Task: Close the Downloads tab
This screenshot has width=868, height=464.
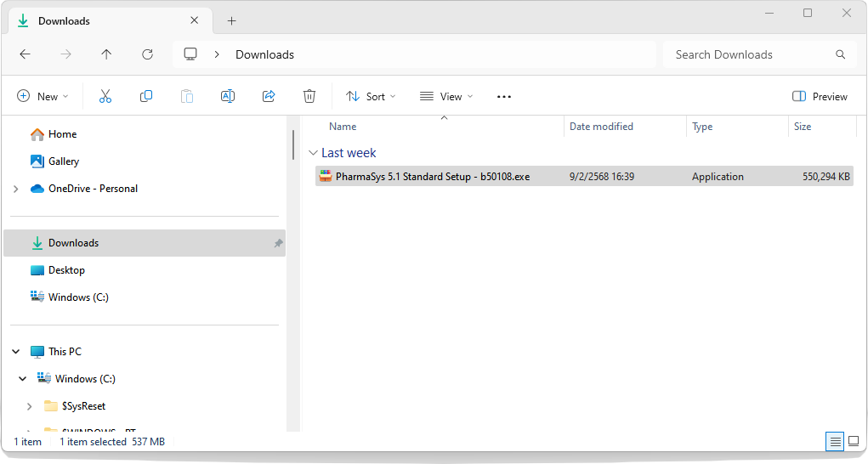Action: click(195, 20)
